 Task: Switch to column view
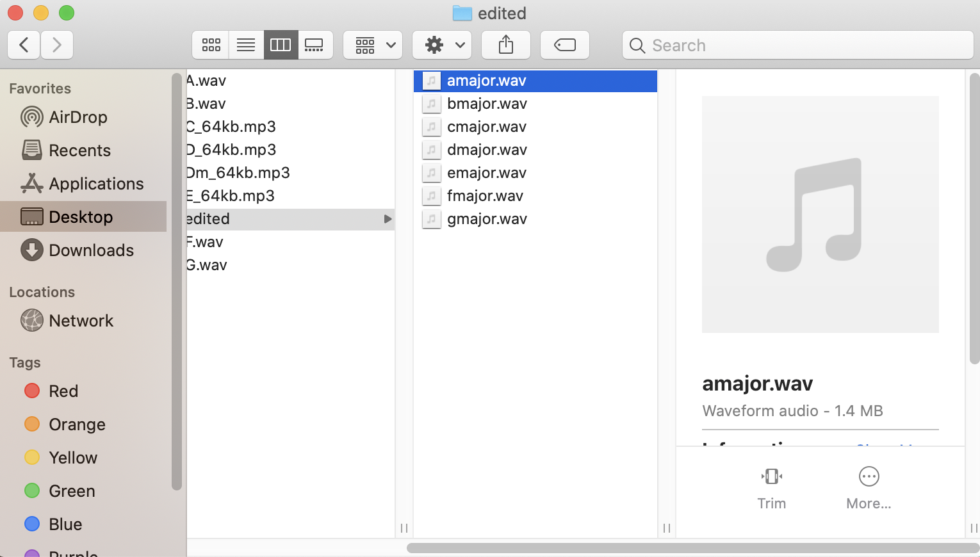[281, 45]
